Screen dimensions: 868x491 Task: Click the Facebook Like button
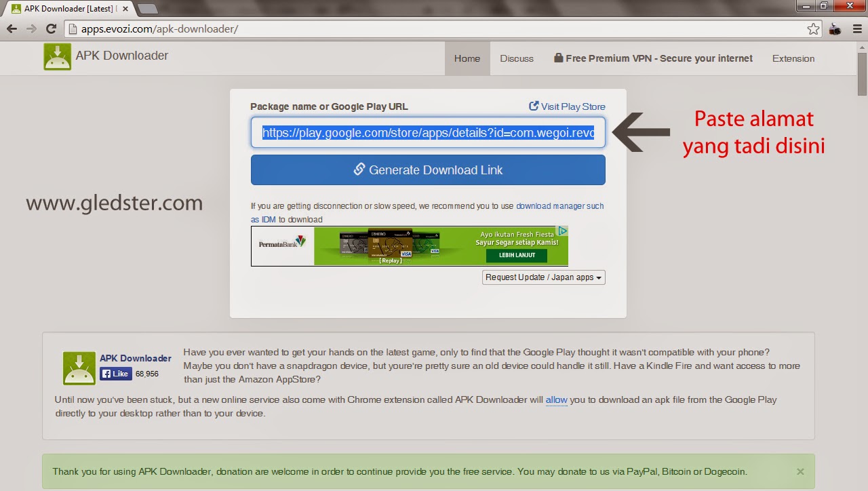click(115, 374)
